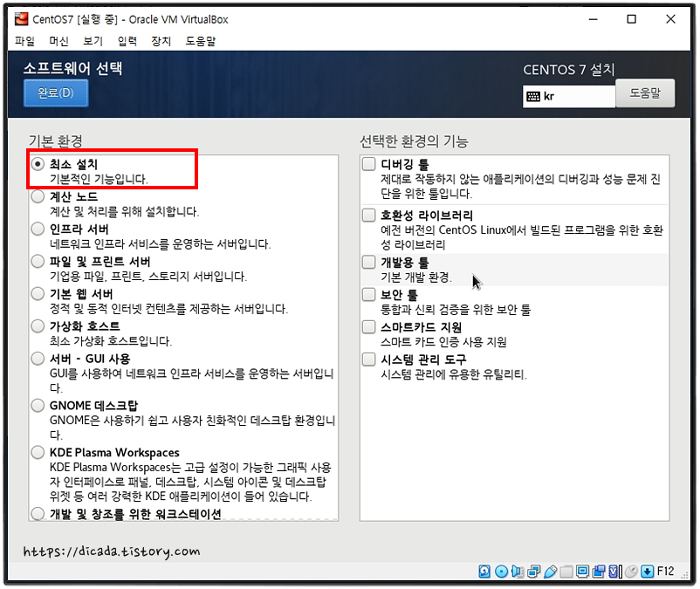The height and width of the screenshot is (589, 700).
Task: Click the display monitor status icon
Action: [582, 572]
